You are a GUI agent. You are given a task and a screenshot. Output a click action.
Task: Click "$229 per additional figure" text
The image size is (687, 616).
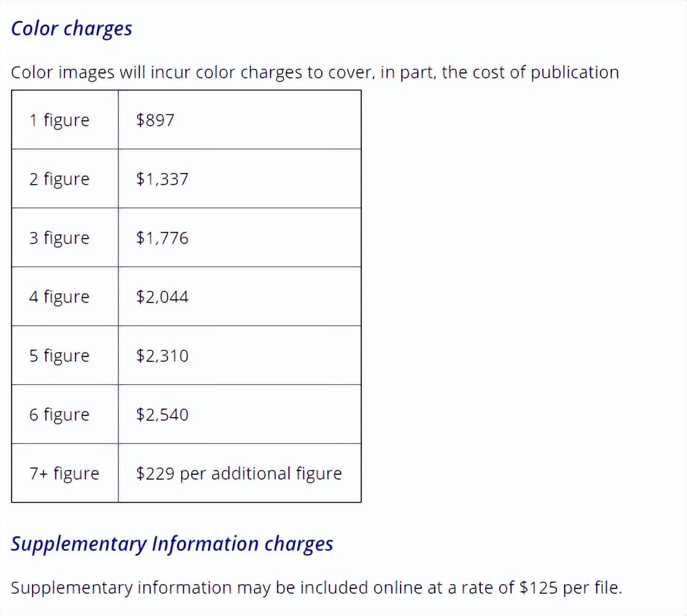[x=239, y=474]
